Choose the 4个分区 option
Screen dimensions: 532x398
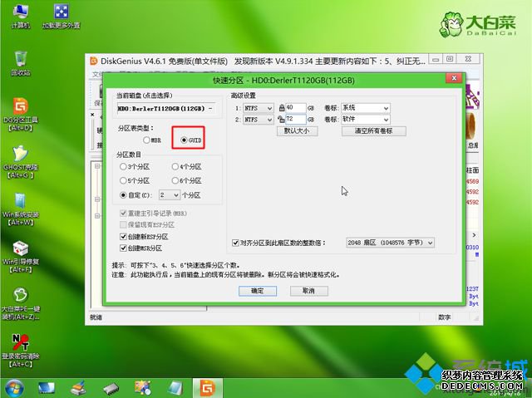186,166
